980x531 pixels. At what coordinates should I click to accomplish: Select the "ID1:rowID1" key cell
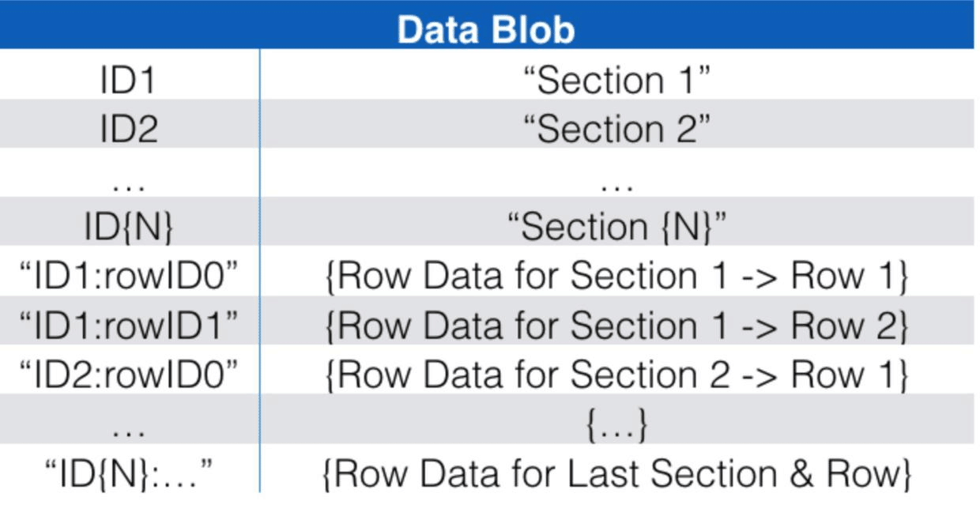[128, 325]
